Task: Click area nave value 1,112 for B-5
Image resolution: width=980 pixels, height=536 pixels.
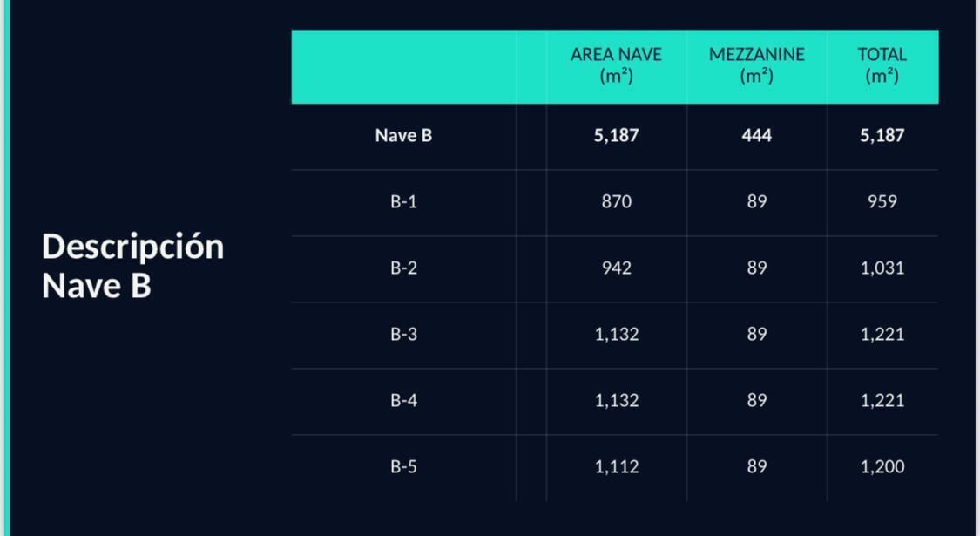Action: point(616,467)
